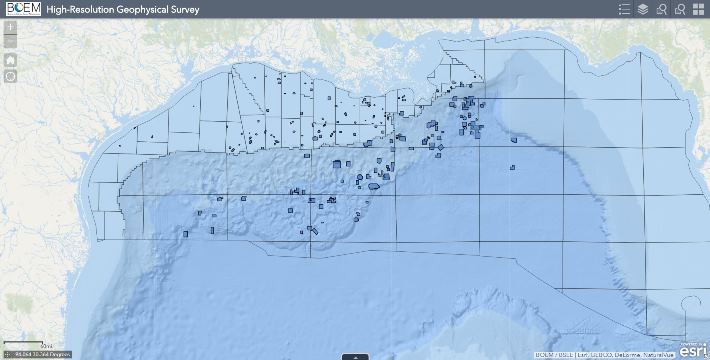The height and width of the screenshot is (360, 710).
Task: Zoom in with the plus button
Action: pos(10,27)
